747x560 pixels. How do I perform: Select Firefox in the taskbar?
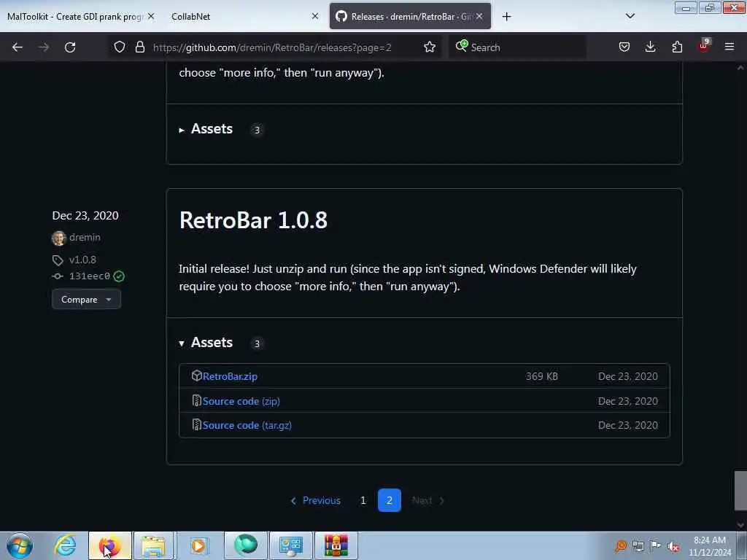click(109, 545)
